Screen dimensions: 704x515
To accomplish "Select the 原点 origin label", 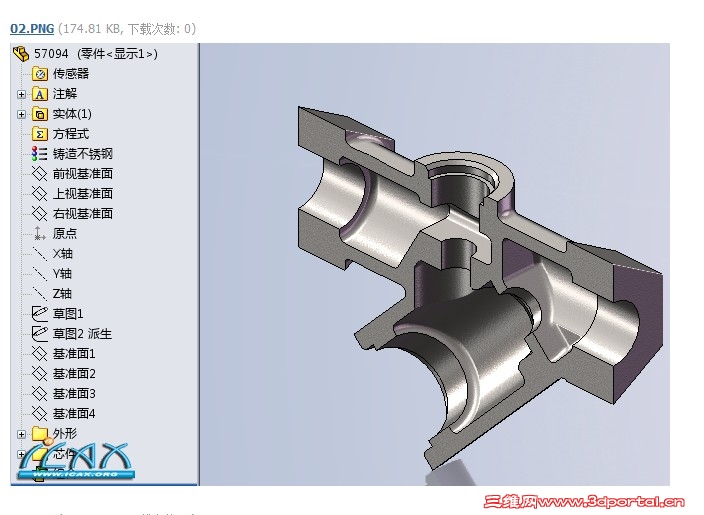I will click(x=65, y=233).
